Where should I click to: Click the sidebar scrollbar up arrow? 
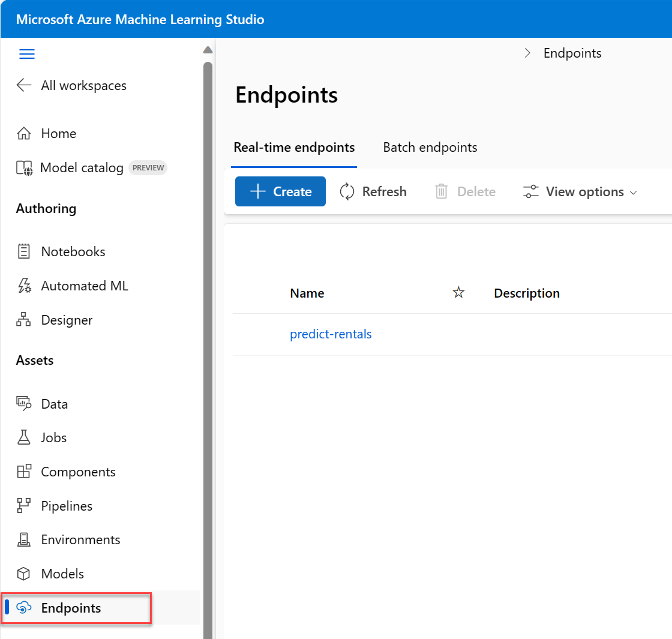[x=208, y=50]
